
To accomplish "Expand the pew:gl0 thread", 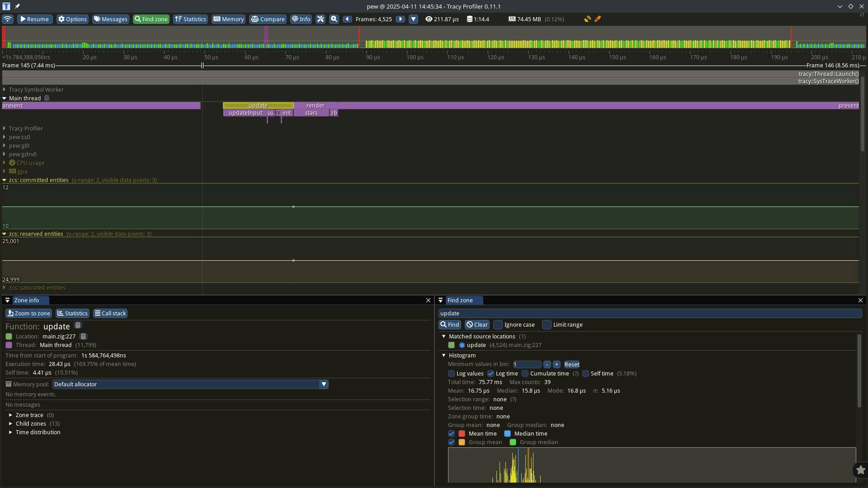I will click(x=4, y=145).
